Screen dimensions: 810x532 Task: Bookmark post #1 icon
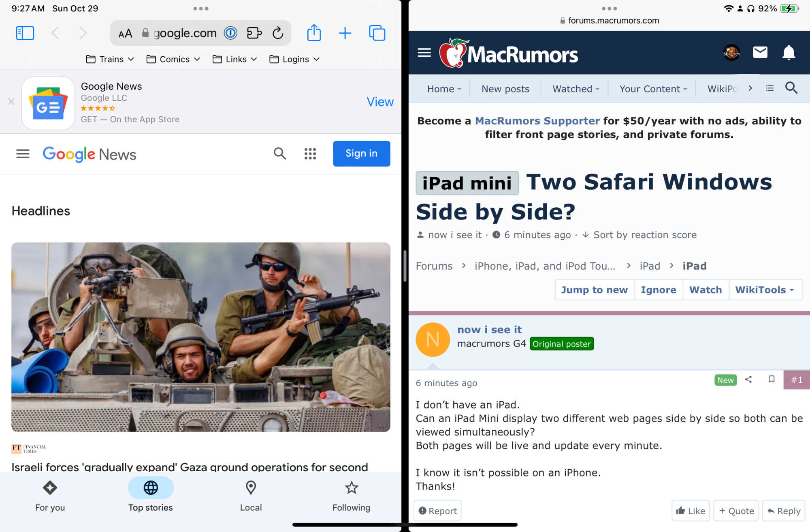[772, 379]
